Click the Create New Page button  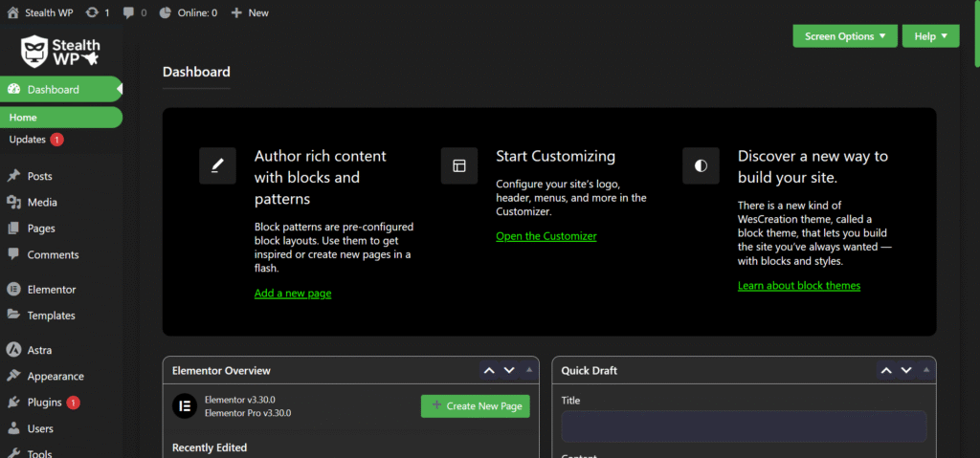click(476, 406)
